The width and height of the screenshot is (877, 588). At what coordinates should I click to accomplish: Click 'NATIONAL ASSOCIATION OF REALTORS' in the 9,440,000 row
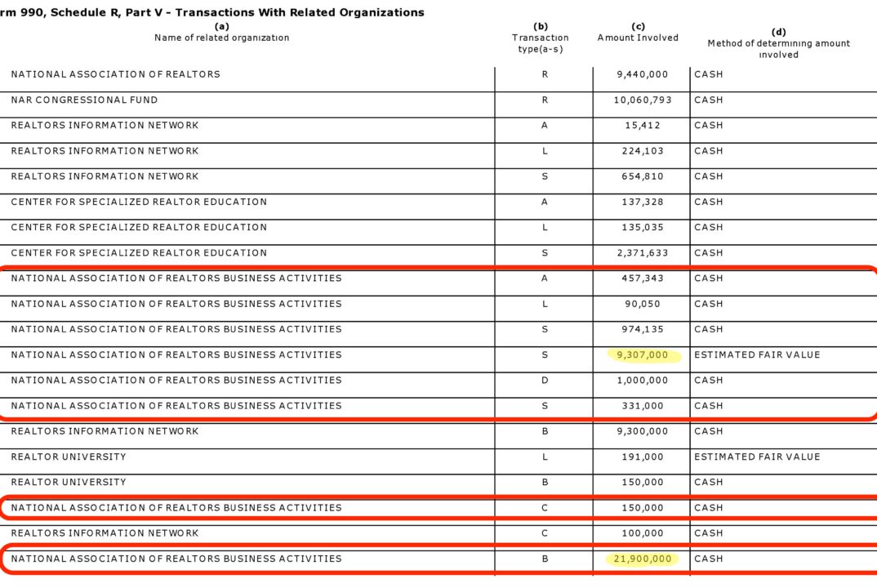click(x=115, y=74)
